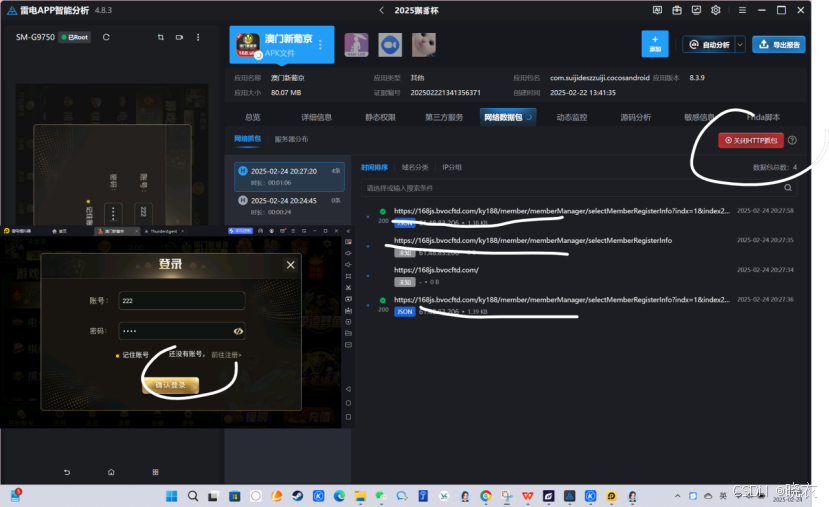Choose the 时间排序 sort option

pyautogui.click(x=374, y=167)
